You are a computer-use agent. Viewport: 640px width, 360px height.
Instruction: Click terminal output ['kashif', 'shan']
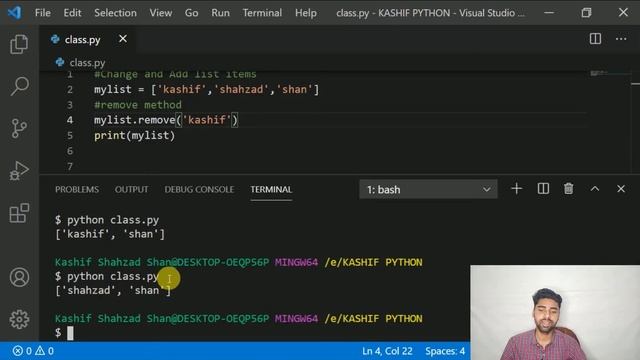110,234
